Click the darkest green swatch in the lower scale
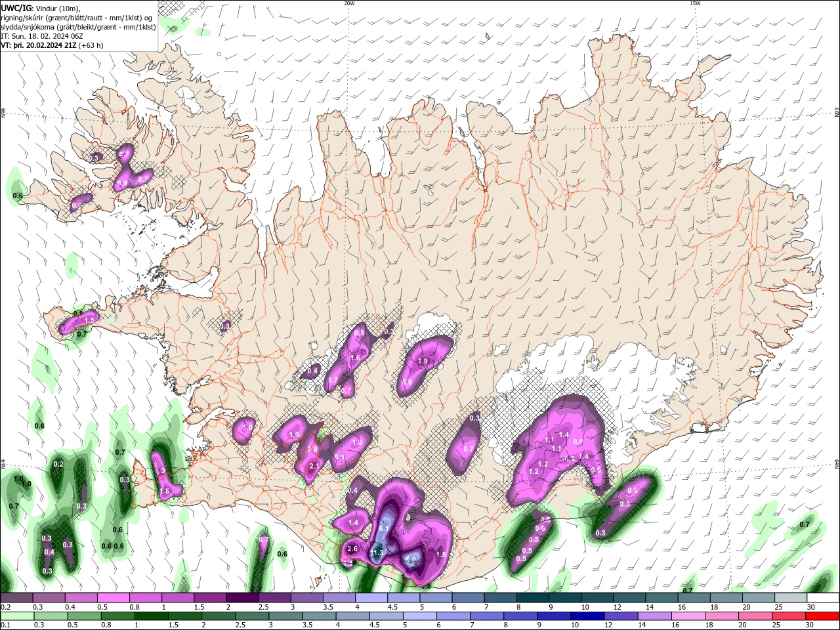Image resolution: width=840 pixels, height=630 pixels. pos(151,616)
